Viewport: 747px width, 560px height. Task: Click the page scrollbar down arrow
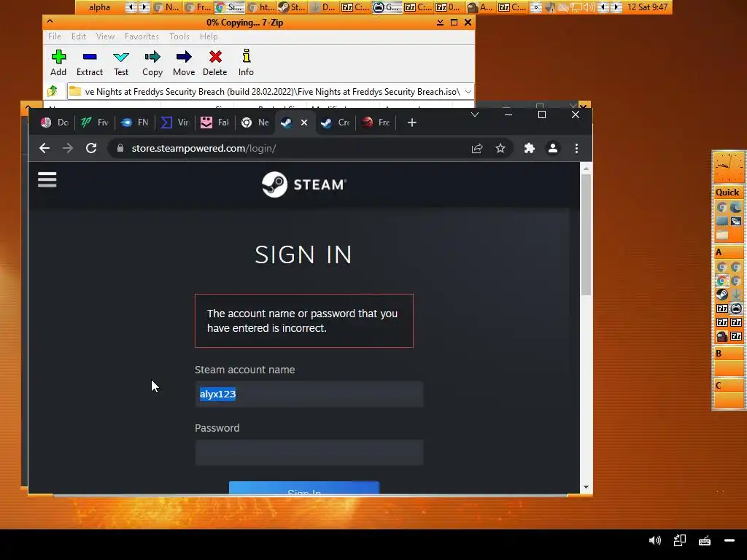pyautogui.click(x=586, y=487)
